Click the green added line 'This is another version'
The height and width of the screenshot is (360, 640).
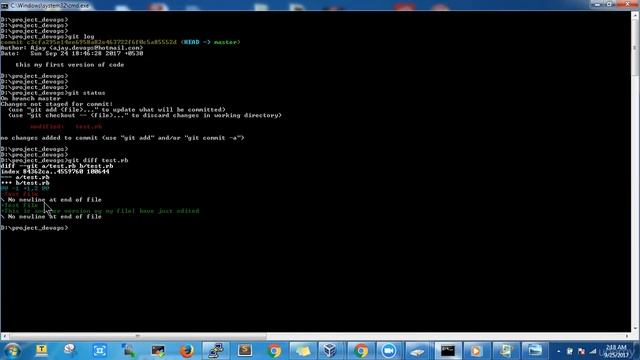(100, 211)
